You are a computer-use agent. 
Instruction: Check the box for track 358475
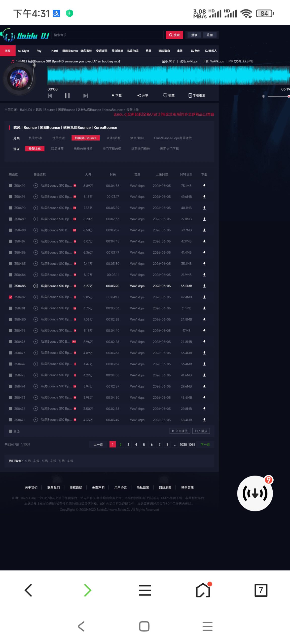tap(11, 375)
